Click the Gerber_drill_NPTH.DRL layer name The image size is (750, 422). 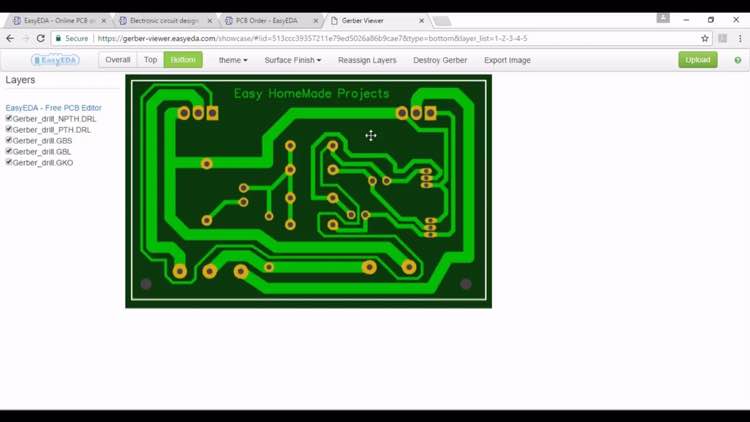pyautogui.click(x=55, y=119)
